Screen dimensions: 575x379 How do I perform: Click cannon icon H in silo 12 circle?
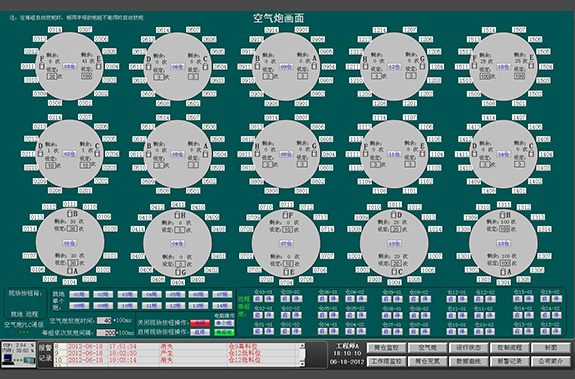(365, 66)
